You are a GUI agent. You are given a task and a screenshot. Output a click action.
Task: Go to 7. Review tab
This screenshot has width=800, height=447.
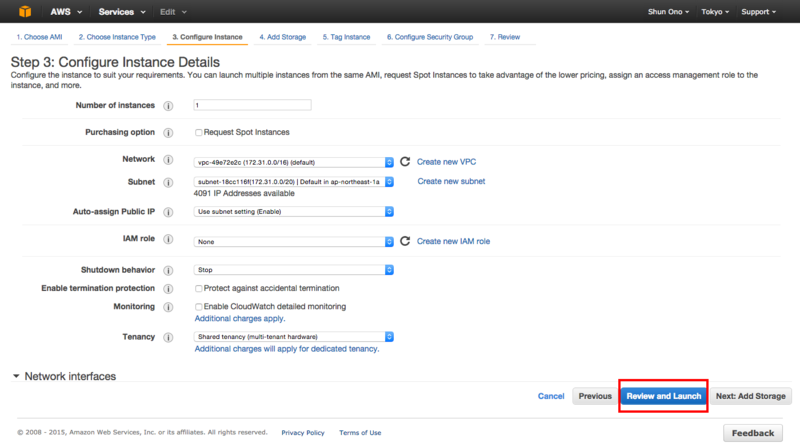pyautogui.click(x=505, y=37)
